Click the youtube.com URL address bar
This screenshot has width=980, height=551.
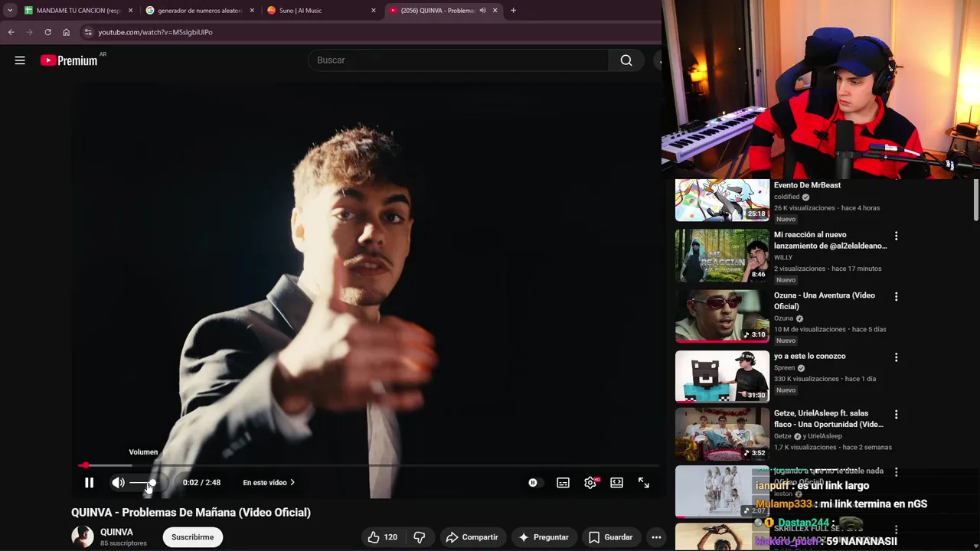click(155, 32)
